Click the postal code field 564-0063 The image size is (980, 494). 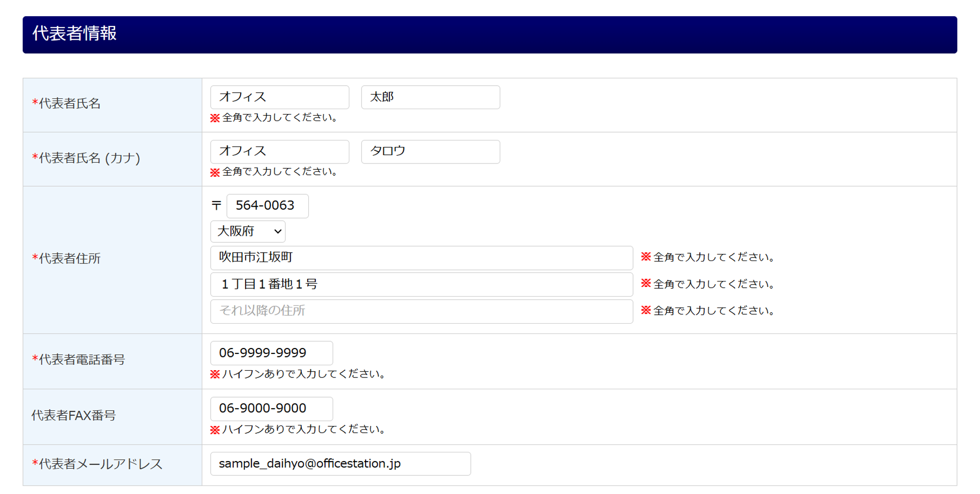(x=268, y=206)
